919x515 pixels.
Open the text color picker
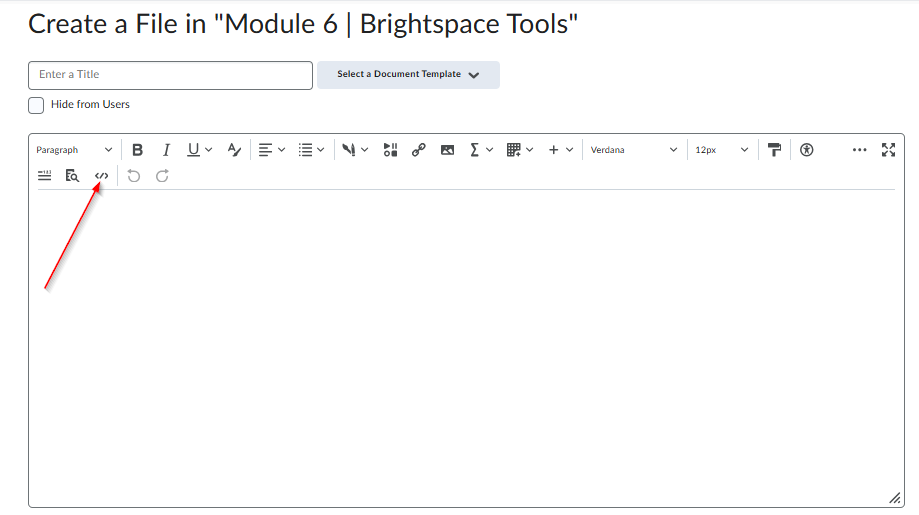coord(234,150)
